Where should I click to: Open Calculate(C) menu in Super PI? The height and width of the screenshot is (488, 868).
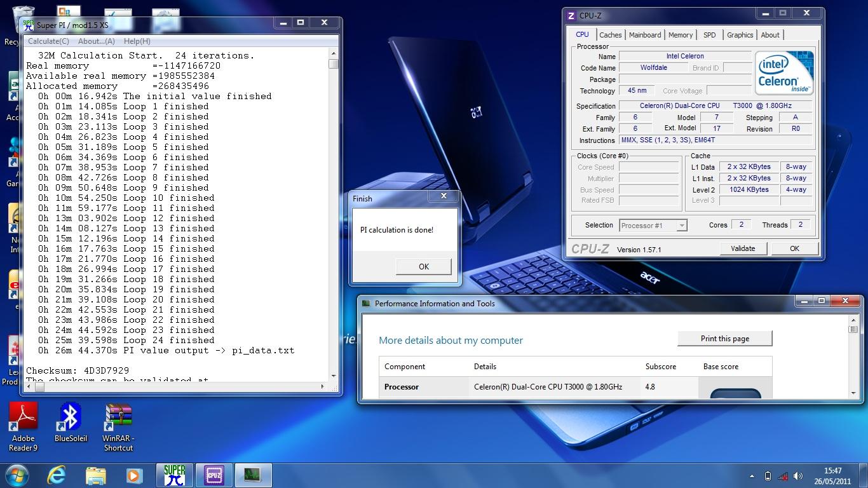[x=48, y=41]
